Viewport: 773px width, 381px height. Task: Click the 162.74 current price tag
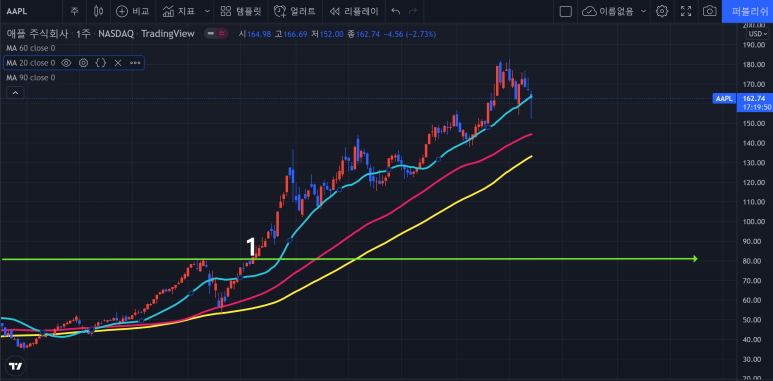pyautogui.click(x=755, y=99)
